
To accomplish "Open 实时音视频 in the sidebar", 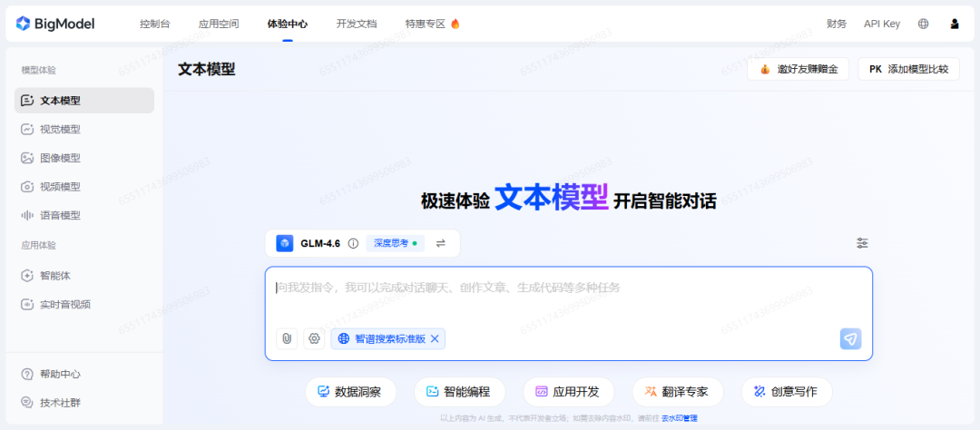I will 84,305.
